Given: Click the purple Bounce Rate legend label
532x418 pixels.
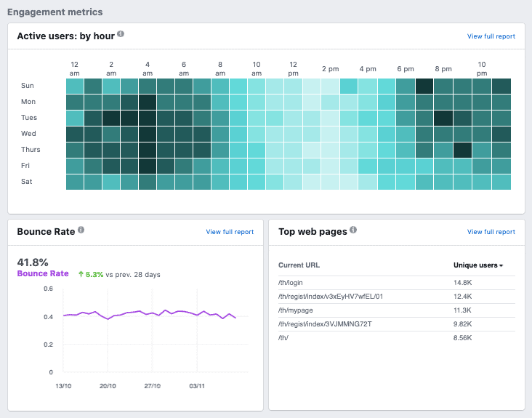Looking at the screenshot, I should pos(42,274).
